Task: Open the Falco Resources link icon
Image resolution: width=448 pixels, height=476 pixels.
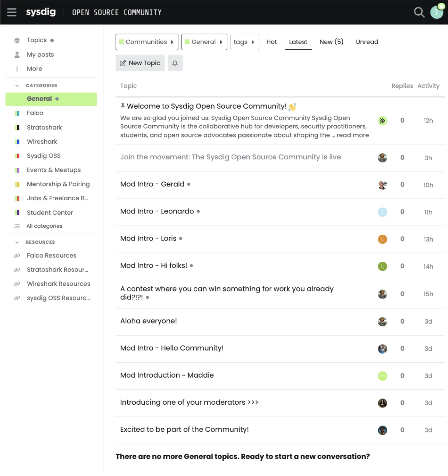Action: [17, 256]
